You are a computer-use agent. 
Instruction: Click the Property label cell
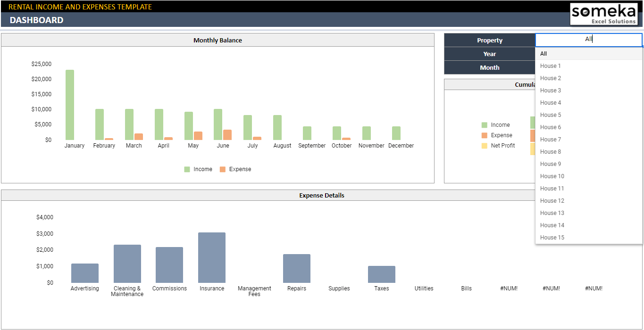489,40
